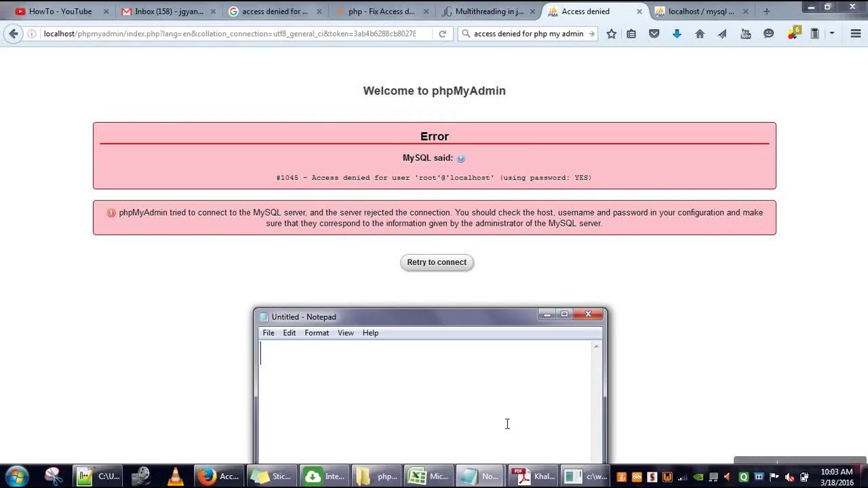Open the Notepad Help menu
The height and width of the screenshot is (488, 868).
[370, 333]
